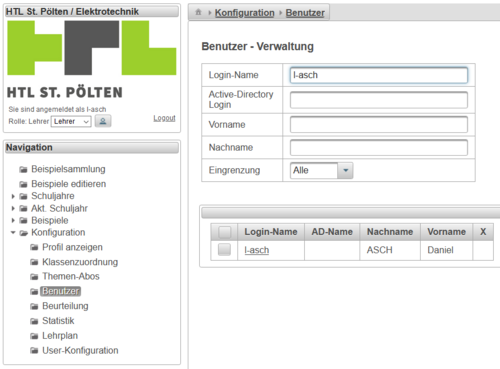The width and height of the screenshot is (500, 369).
Task: Sort by AD-Name column header
Action: [x=332, y=232]
